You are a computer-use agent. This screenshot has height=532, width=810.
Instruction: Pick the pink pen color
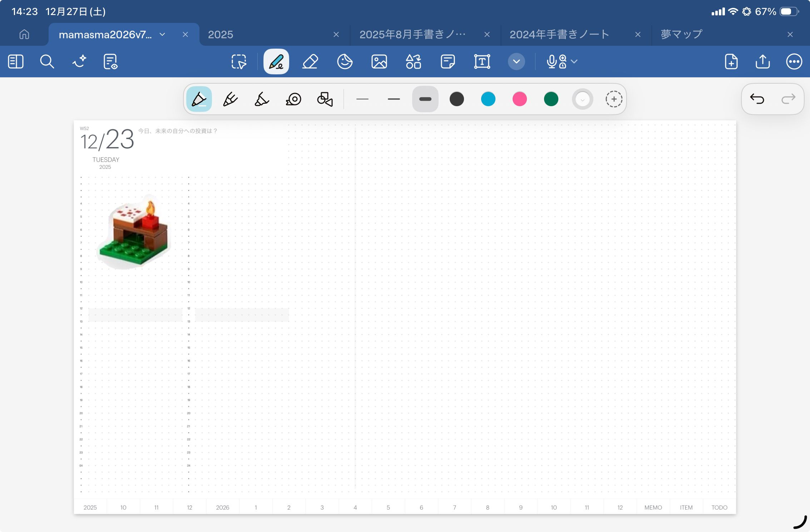pyautogui.click(x=519, y=99)
